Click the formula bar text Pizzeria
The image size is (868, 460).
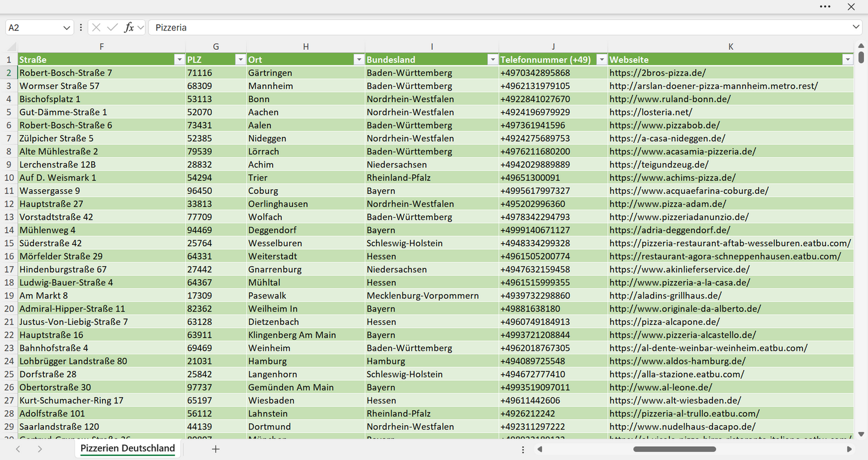point(171,28)
